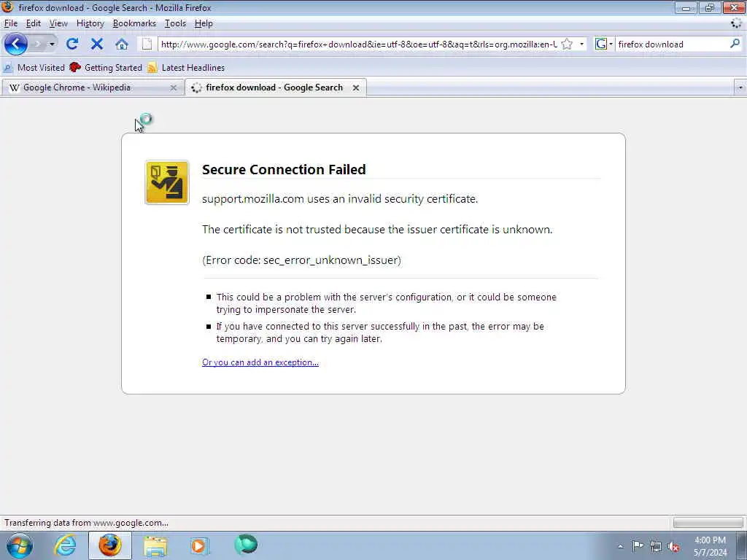The width and height of the screenshot is (747, 560).
Task: Click the Firefox logo in the title bar
Action: click(x=7, y=7)
